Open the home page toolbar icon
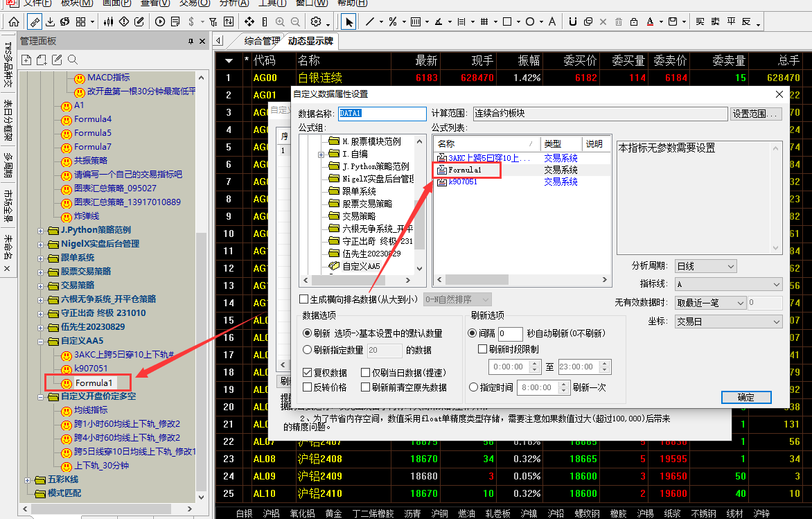 (x=14, y=21)
